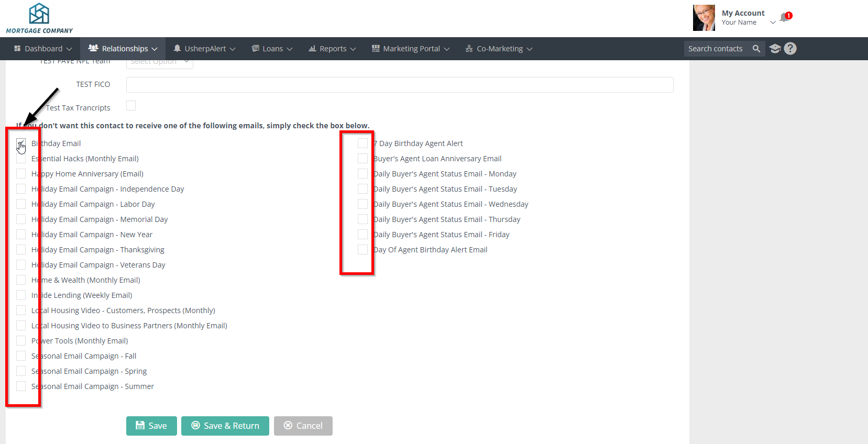Image resolution: width=868 pixels, height=444 pixels.
Task: Open the Select Option dropdown
Action: pyautogui.click(x=159, y=62)
